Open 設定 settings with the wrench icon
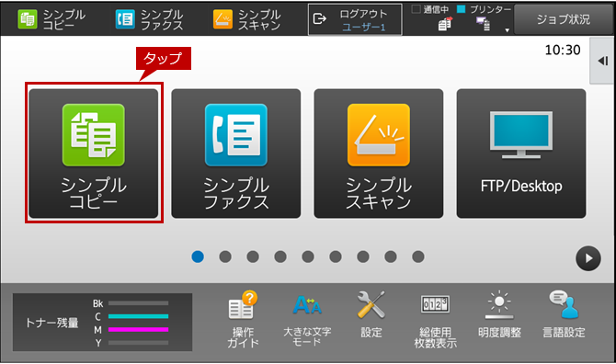 (x=371, y=315)
